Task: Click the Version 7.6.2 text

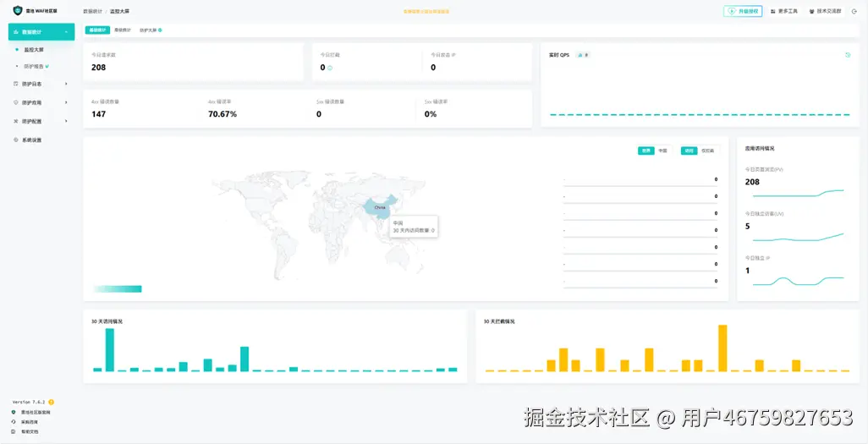Action: (29, 402)
